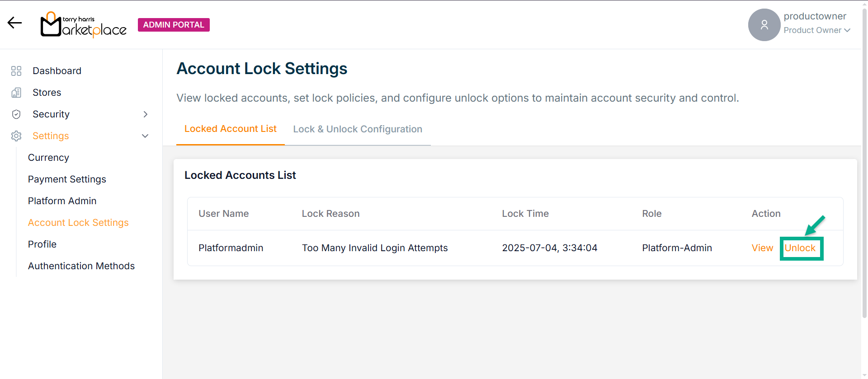Click the Settings gear icon

16,136
